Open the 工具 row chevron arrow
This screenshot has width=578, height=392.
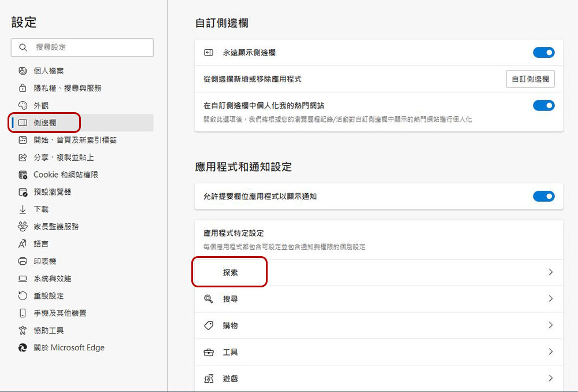pos(550,352)
